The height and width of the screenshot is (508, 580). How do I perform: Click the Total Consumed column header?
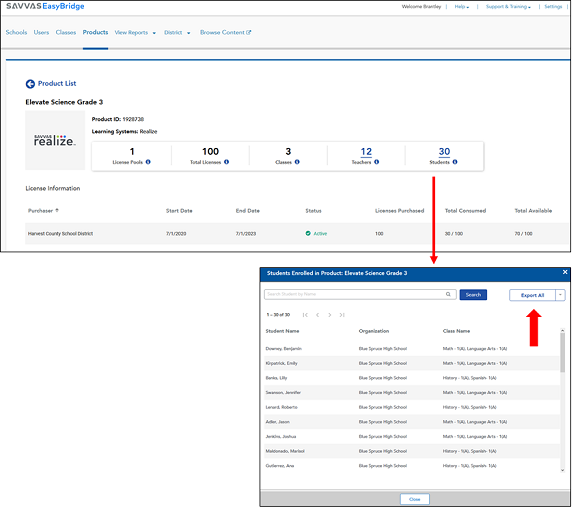click(x=465, y=211)
